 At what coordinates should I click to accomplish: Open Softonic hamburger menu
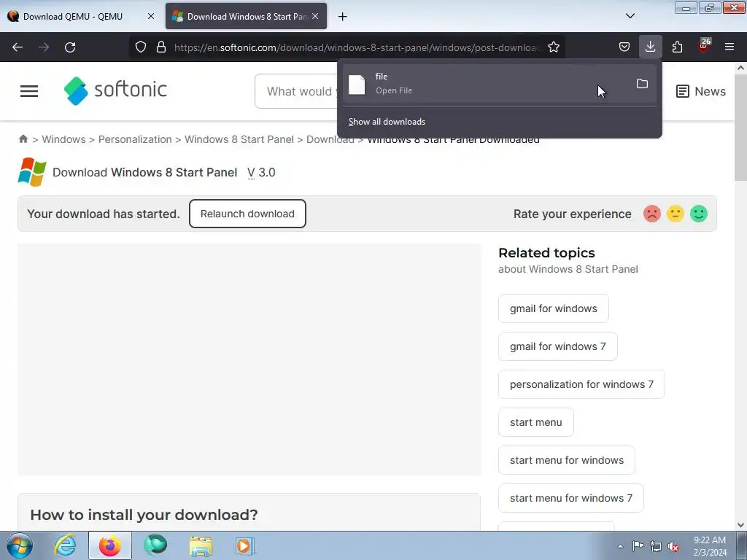29,91
